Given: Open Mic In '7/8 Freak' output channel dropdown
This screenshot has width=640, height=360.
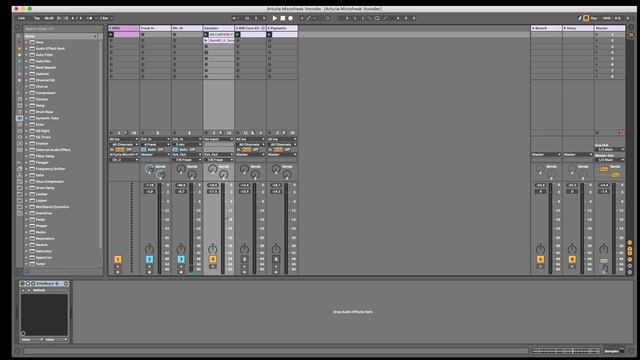Looking at the screenshot, I should coord(187,160).
